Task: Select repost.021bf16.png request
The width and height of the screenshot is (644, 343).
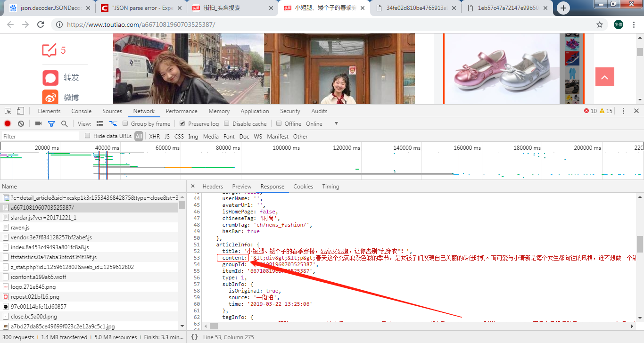Action: (89, 296)
